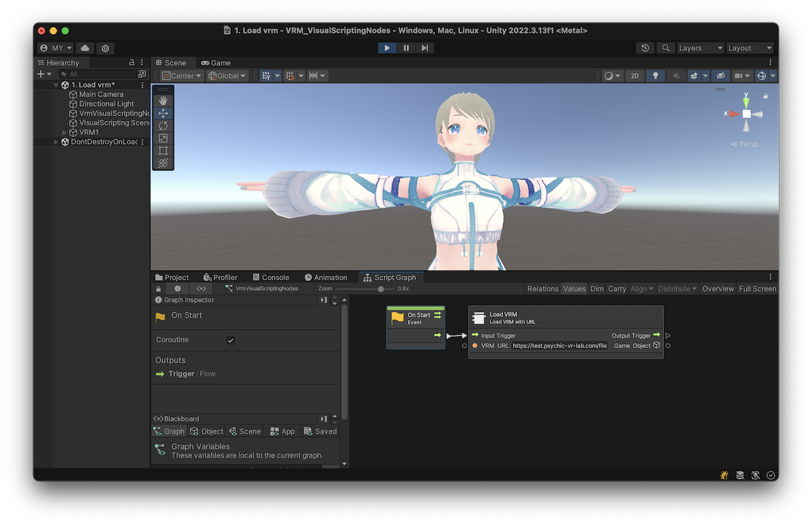Expand the VRM1 object in Hierarchy

click(x=65, y=133)
